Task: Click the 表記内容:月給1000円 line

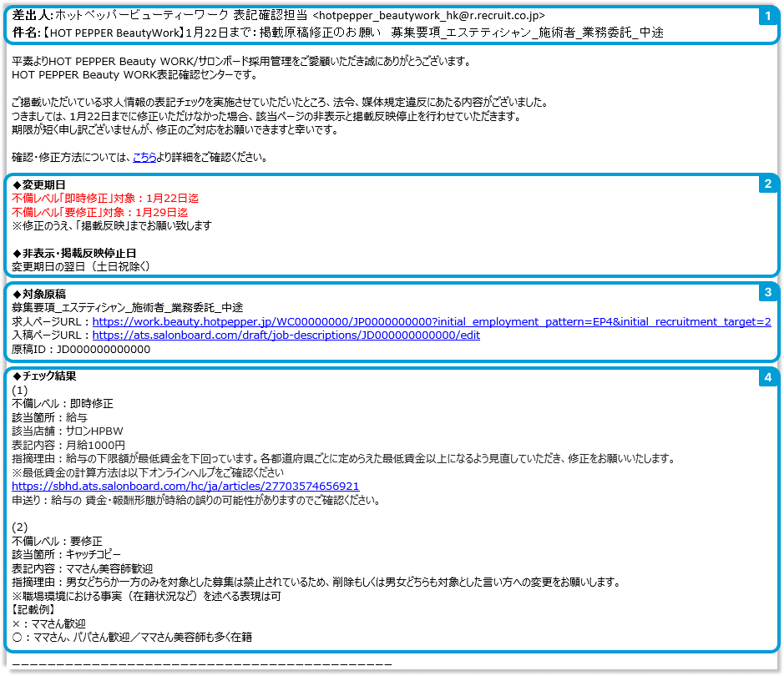Action: [x=68, y=445]
